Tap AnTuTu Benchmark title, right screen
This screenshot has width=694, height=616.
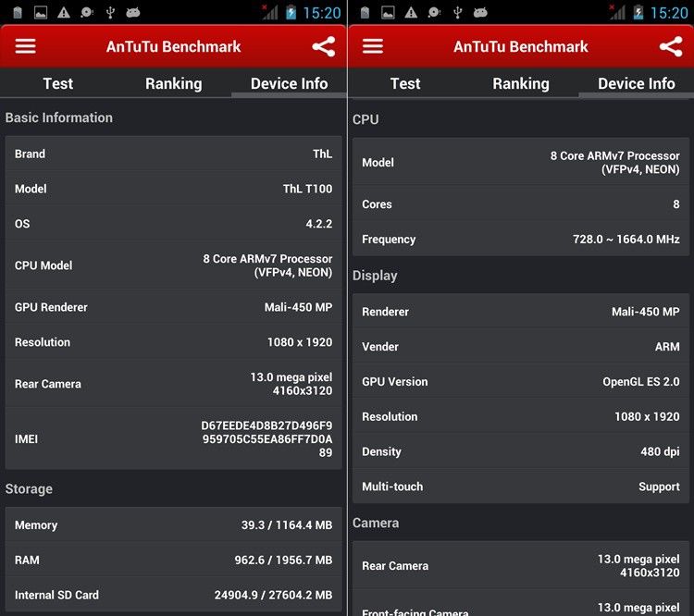point(521,46)
